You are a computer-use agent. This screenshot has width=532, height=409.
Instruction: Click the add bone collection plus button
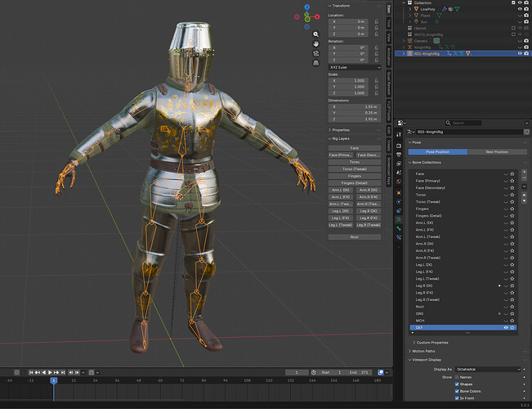pos(524,172)
